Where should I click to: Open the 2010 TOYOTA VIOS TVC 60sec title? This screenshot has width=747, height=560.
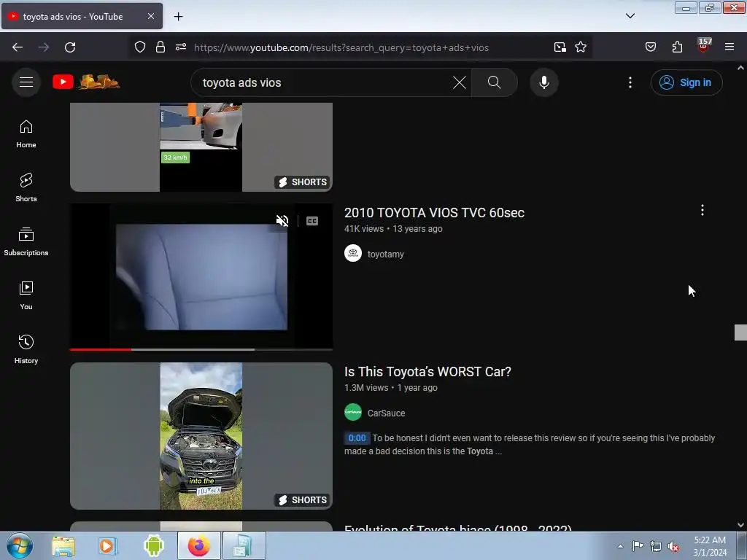coord(434,213)
